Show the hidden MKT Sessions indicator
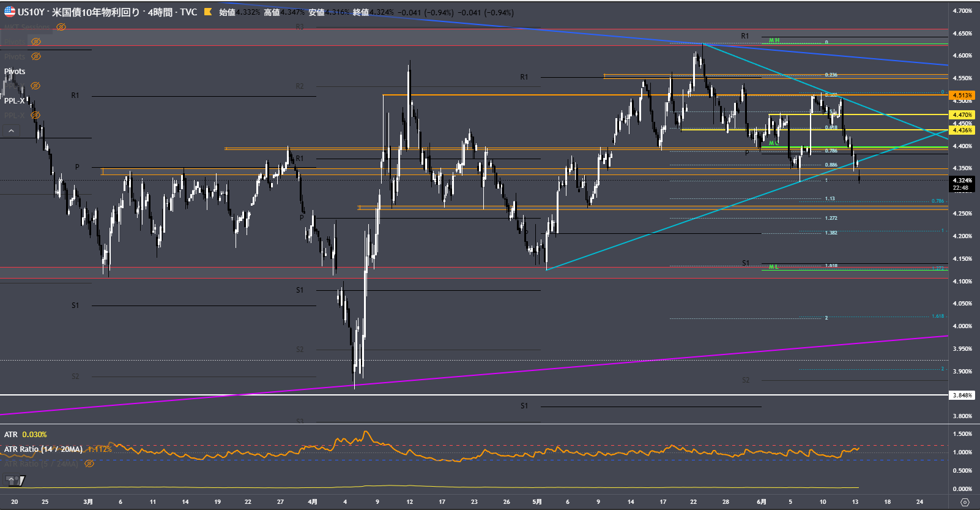Viewport: 980px width, 510px height. click(61, 27)
